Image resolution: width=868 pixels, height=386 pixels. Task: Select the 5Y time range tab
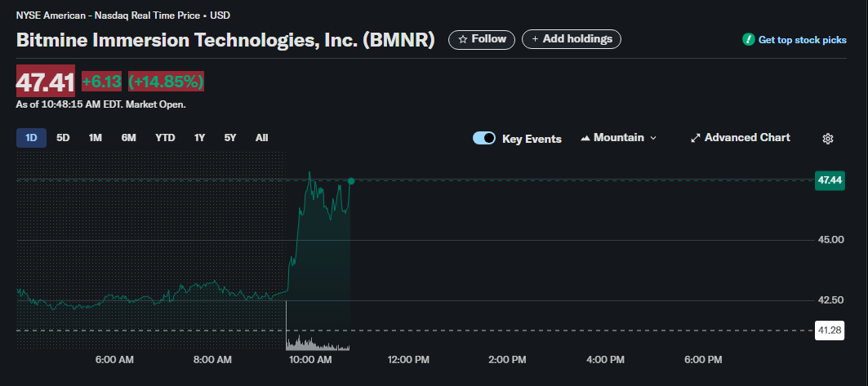[229, 138]
